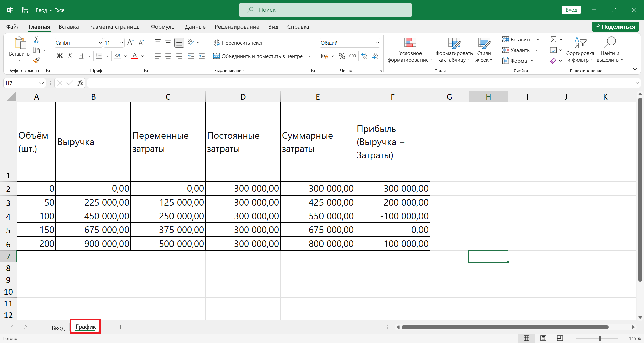The image size is (644, 343).
Task: Toggle Wrap Text (Переносить текст)
Action: pyautogui.click(x=238, y=43)
